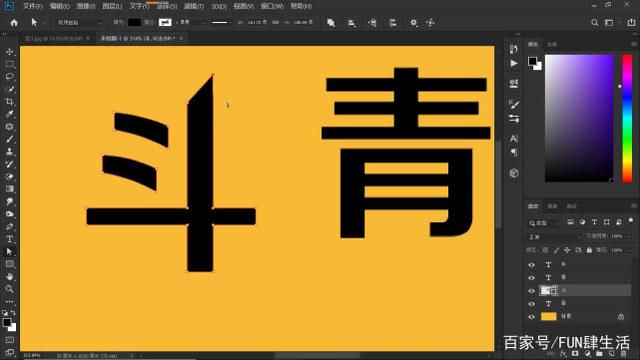Select the Pen tool
This screenshot has width=640, height=360.
pos(9,227)
